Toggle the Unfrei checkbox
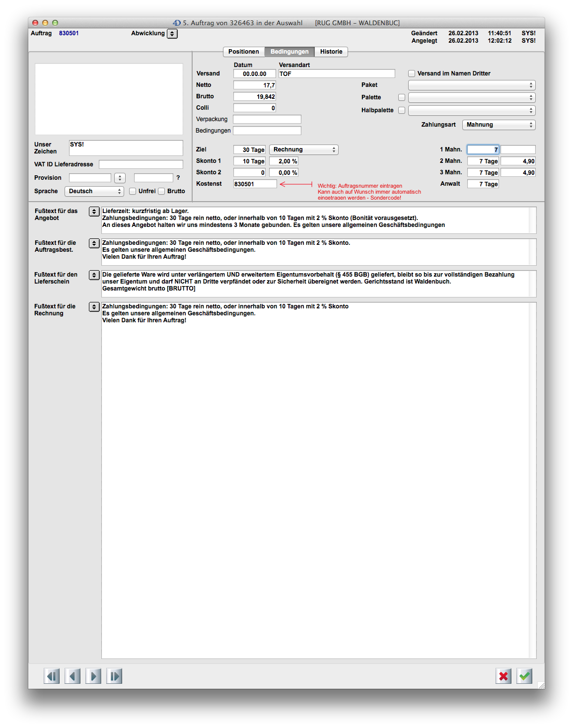Viewport: 573px width, 728px height. [133, 191]
